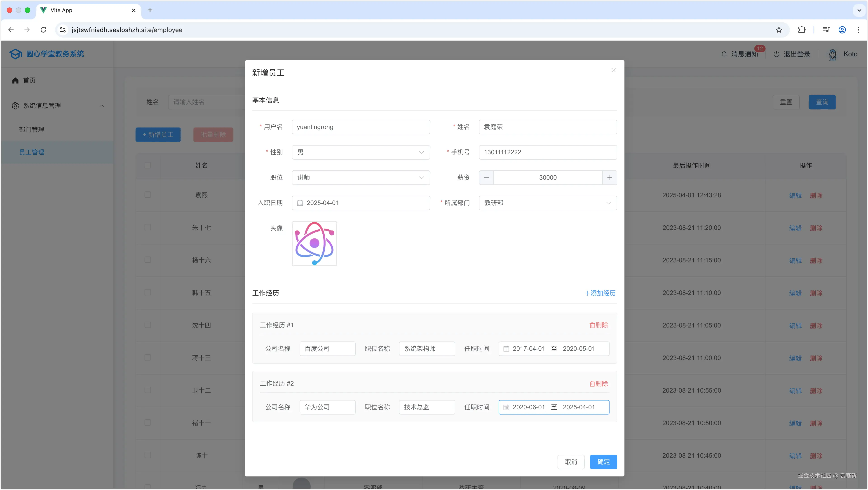Click the bookmark star in the address bar
This screenshot has height=490, width=868.
pyautogui.click(x=779, y=30)
